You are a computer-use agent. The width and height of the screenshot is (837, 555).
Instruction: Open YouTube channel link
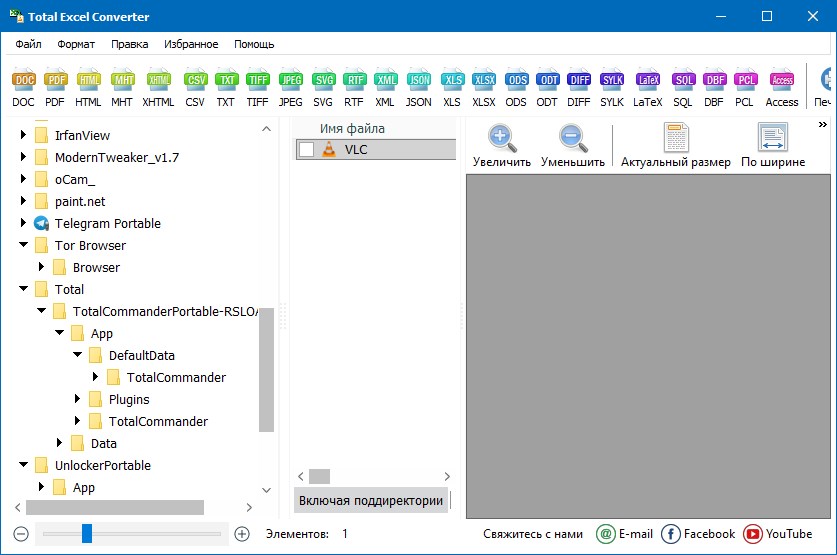(778, 534)
